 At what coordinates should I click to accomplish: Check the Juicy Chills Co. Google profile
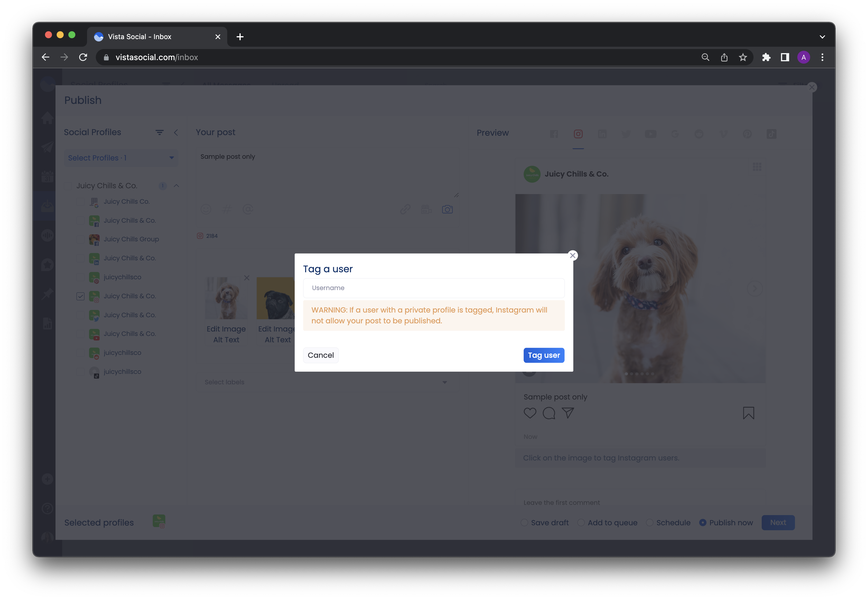81,201
